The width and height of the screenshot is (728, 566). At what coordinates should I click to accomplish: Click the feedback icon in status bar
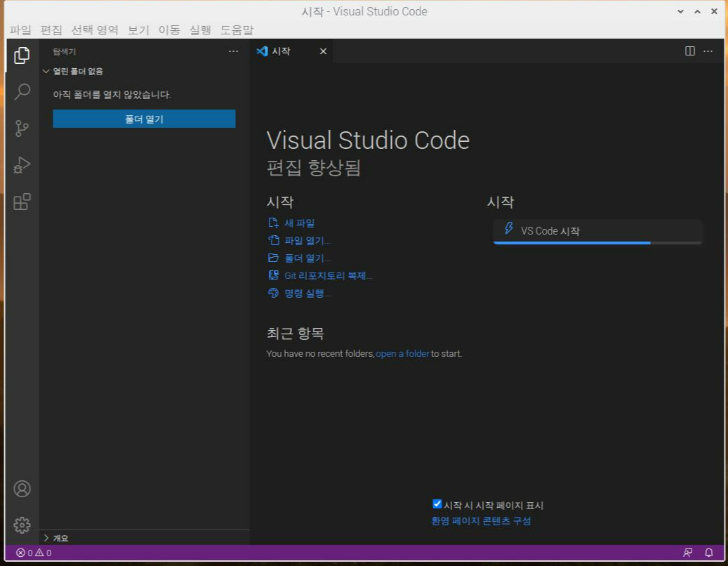coord(687,553)
